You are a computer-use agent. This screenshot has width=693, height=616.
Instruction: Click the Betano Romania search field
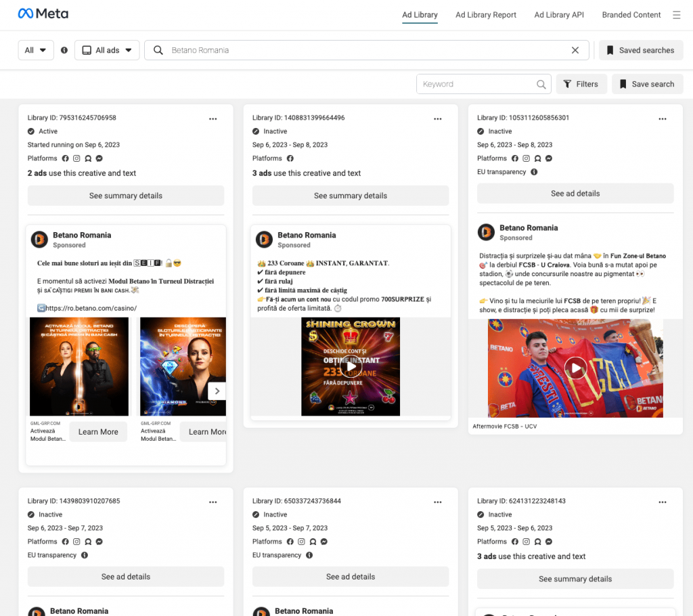pos(366,50)
